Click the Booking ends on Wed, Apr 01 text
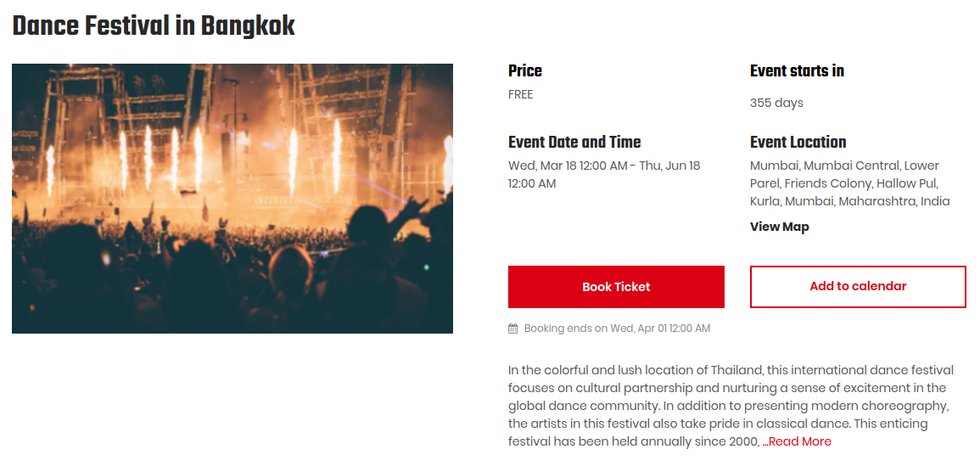The height and width of the screenshot is (466, 980). (x=617, y=328)
